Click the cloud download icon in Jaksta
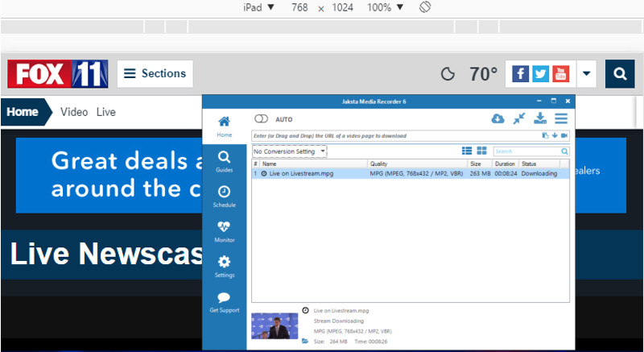 pos(497,118)
